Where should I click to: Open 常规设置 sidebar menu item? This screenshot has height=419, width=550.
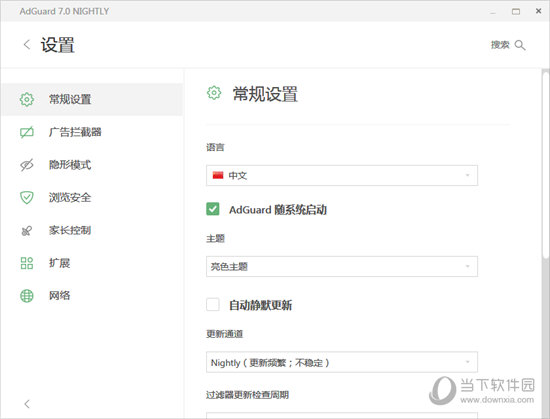[x=92, y=100]
